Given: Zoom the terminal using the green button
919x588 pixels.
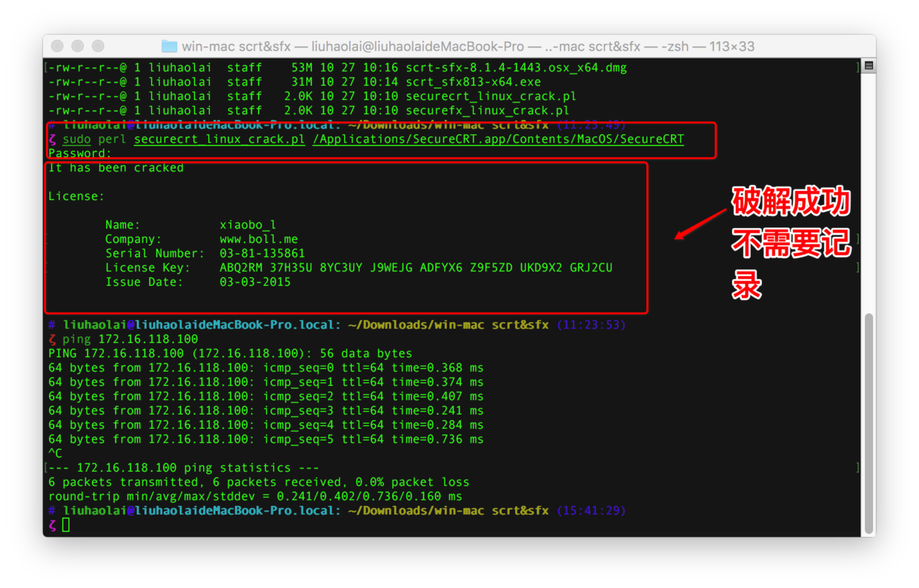Looking at the screenshot, I should click(x=96, y=46).
